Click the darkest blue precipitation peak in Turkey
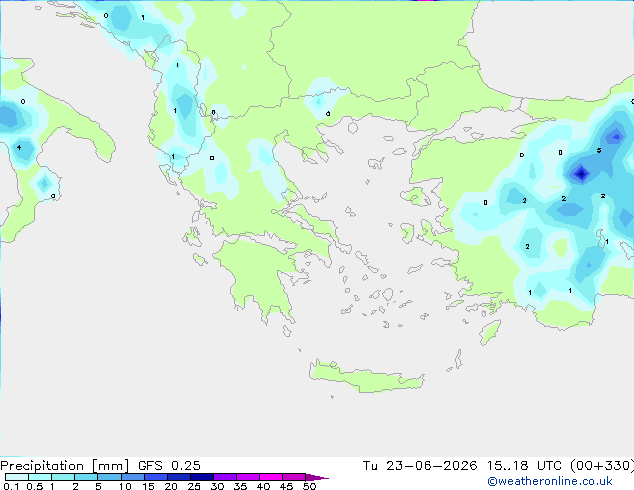 tap(581, 174)
